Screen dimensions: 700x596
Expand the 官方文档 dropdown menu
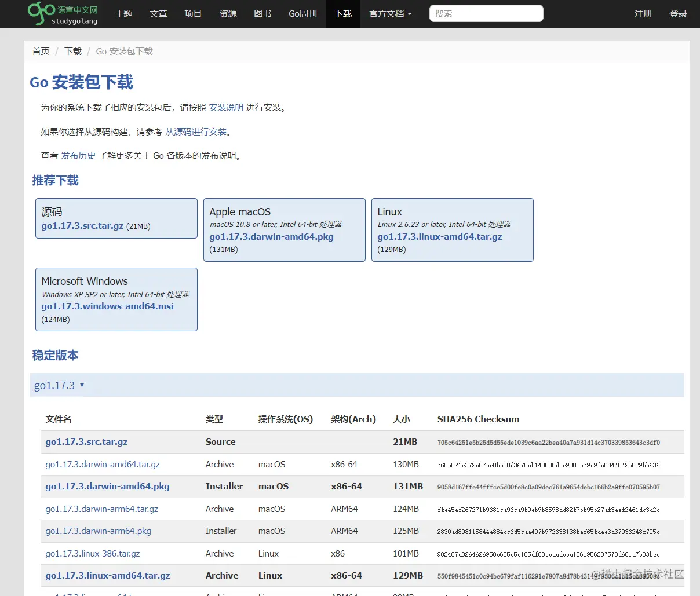pos(391,14)
